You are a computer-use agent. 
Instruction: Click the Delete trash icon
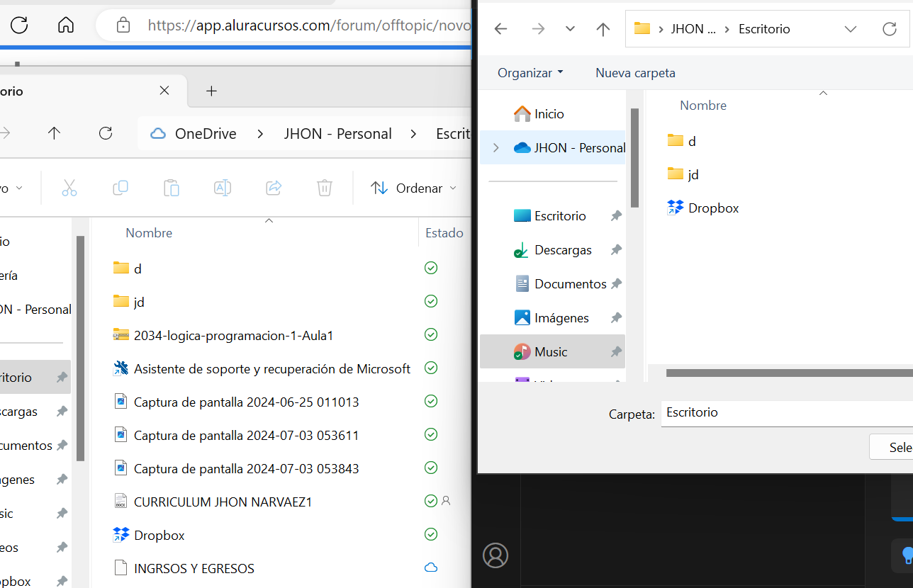[325, 188]
